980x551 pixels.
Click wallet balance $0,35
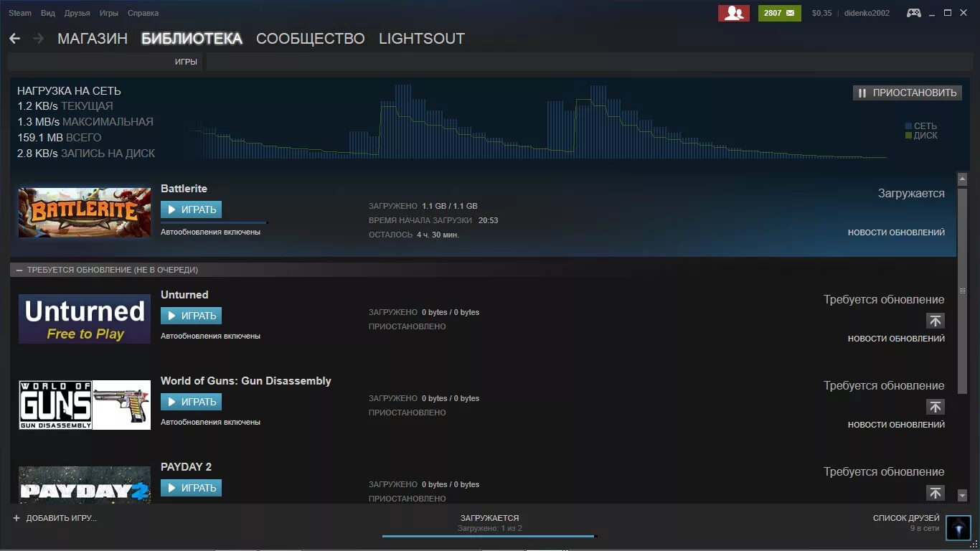coord(821,13)
